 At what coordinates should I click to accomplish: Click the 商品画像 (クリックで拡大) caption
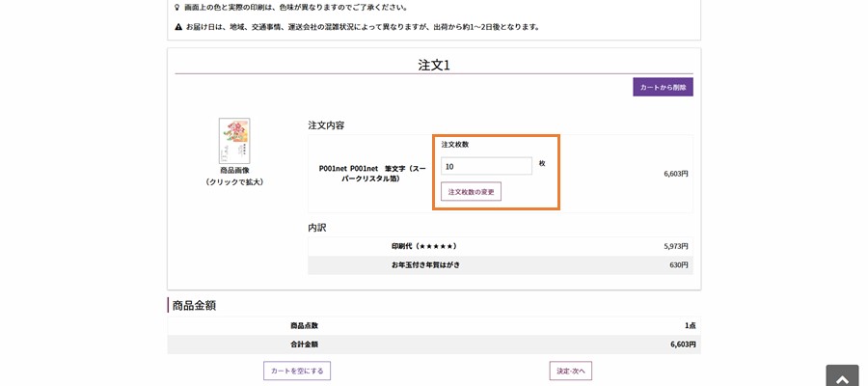coord(234,176)
